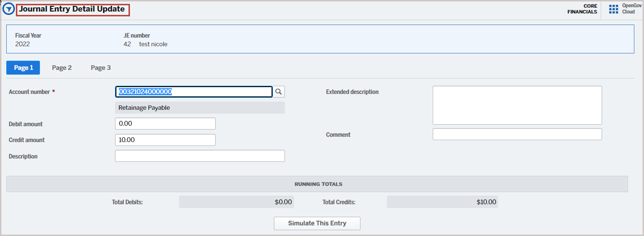Select the Credit amount field
The height and width of the screenshot is (236, 644).
click(165, 140)
